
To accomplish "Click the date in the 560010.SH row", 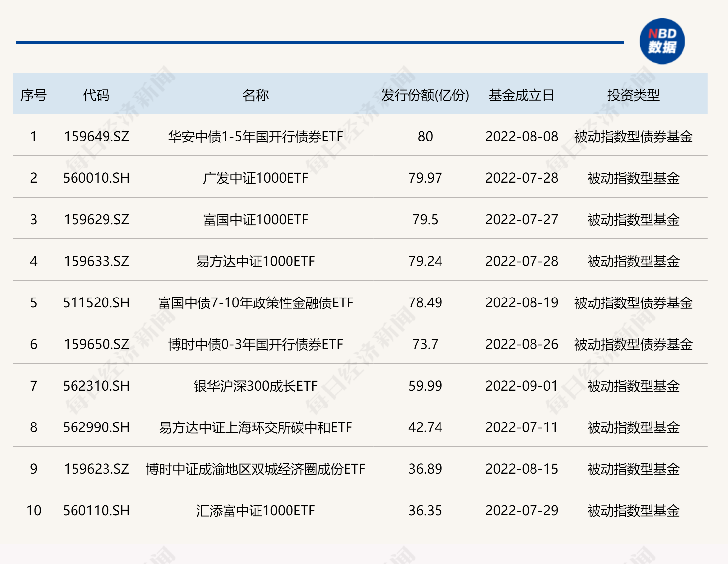I will 522,178.
